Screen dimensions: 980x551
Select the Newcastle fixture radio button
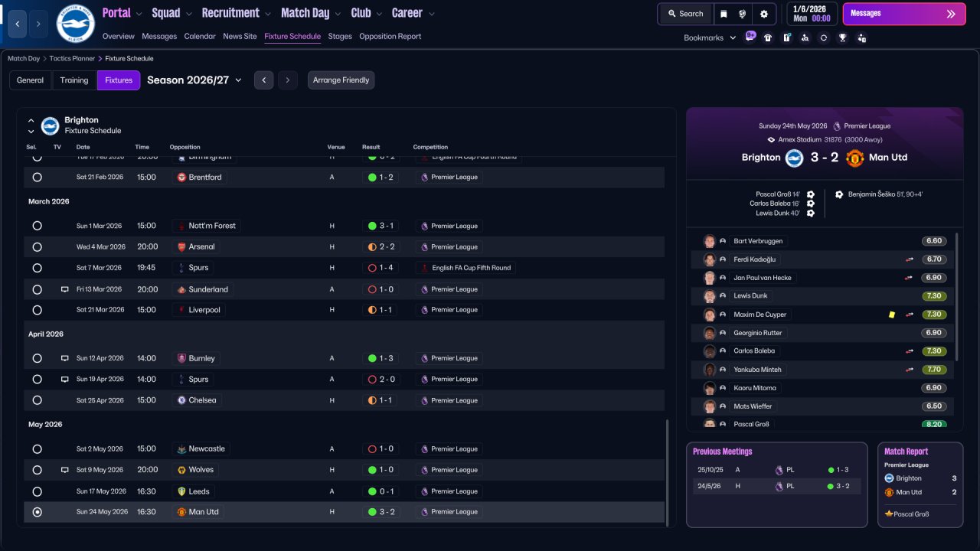click(x=38, y=449)
